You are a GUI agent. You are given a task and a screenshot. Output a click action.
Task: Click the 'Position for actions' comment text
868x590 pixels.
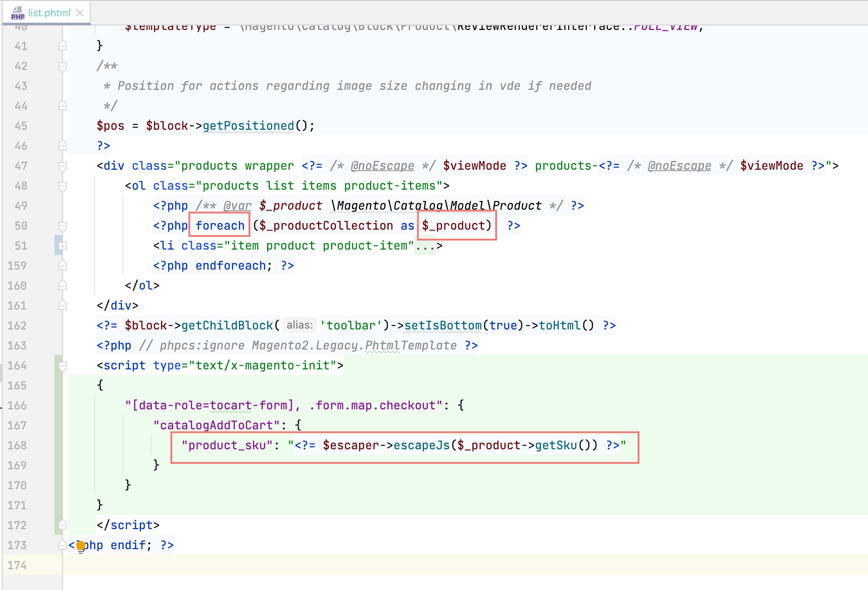(354, 86)
